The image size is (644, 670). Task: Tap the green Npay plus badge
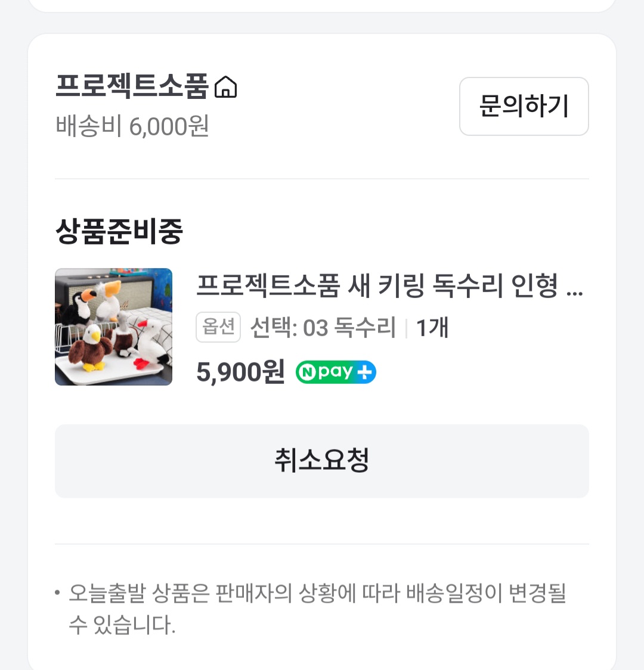coord(336,372)
